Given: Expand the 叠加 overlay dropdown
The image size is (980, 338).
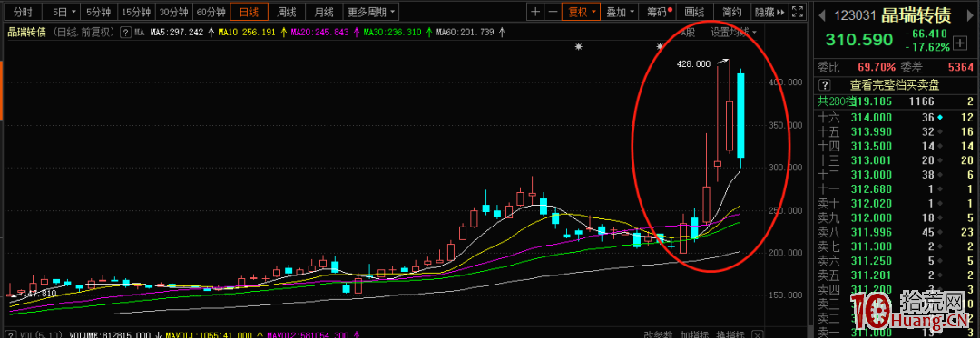Looking at the screenshot, I should pyautogui.click(x=620, y=11).
